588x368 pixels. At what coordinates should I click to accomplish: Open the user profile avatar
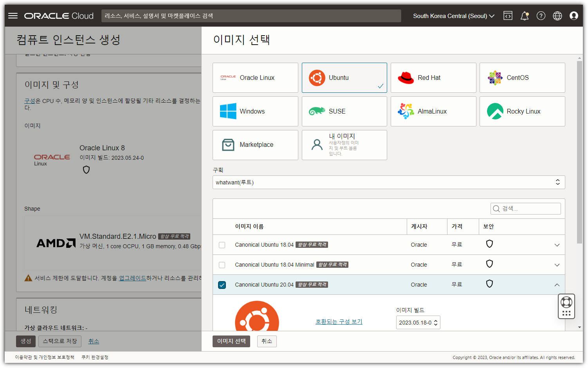coord(574,16)
